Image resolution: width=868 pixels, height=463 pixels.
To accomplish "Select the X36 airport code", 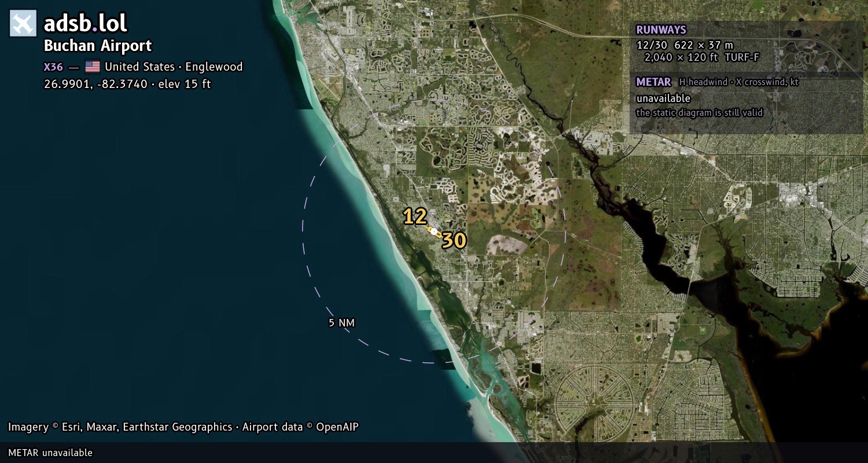I will coord(53,67).
